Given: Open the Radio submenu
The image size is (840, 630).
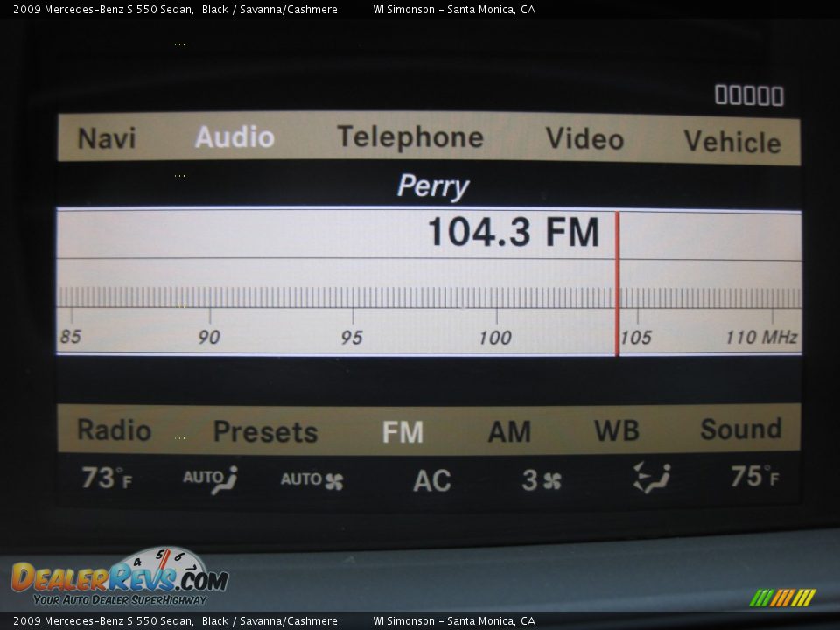Looking at the screenshot, I should 114,430.
